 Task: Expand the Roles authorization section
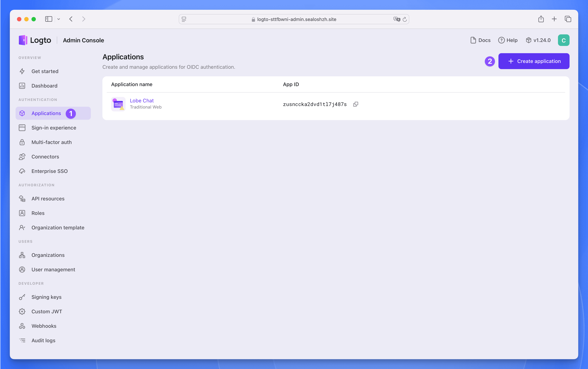[38, 213]
